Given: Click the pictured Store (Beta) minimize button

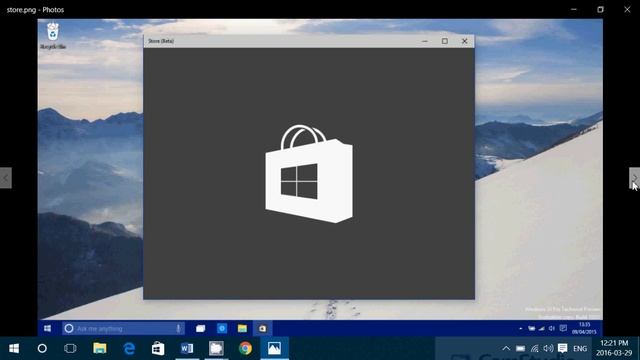Looking at the screenshot, I should (425, 41).
